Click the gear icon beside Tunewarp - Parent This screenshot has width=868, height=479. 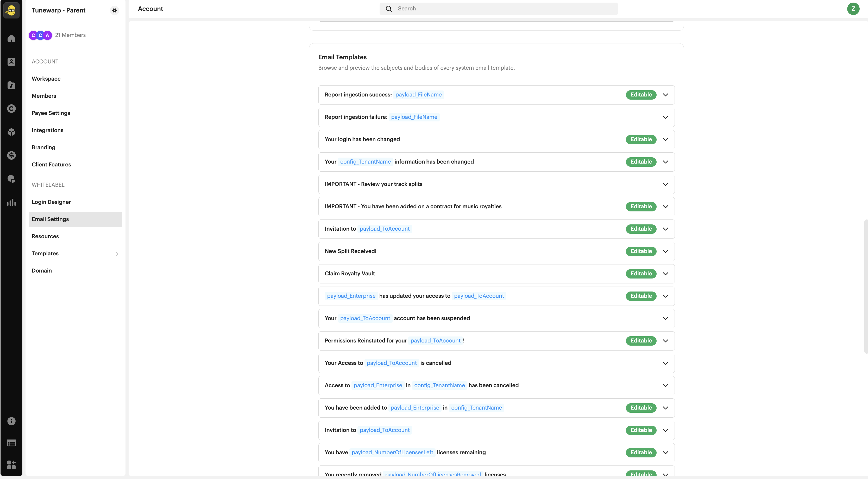point(115,10)
